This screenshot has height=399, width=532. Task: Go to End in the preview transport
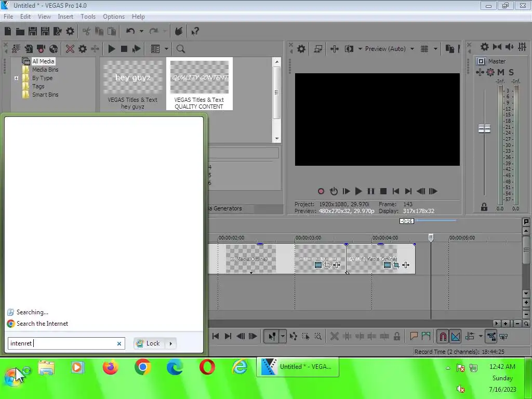tap(408, 191)
